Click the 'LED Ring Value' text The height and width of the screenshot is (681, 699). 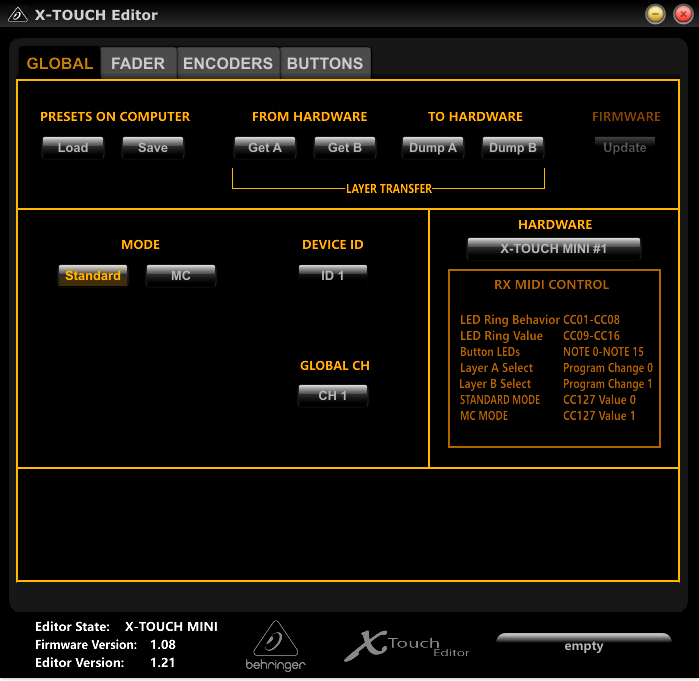502,336
